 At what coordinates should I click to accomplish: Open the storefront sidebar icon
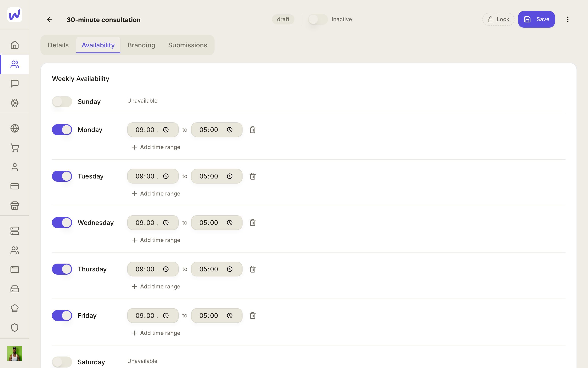pyautogui.click(x=14, y=206)
